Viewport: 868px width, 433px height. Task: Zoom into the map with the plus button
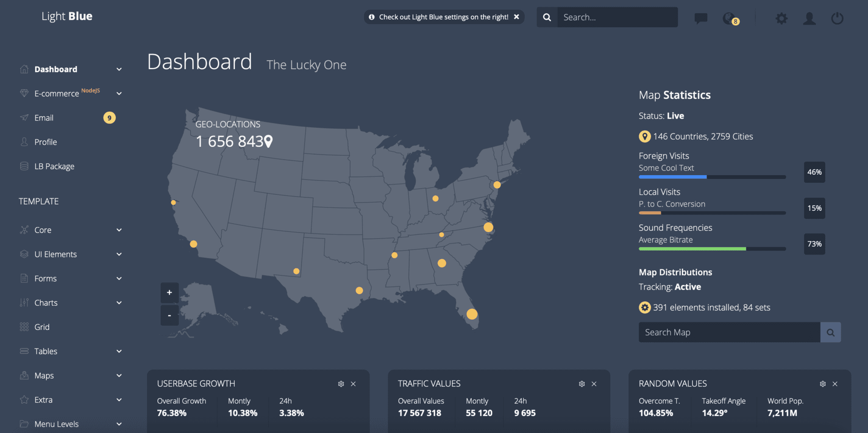coord(169,292)
